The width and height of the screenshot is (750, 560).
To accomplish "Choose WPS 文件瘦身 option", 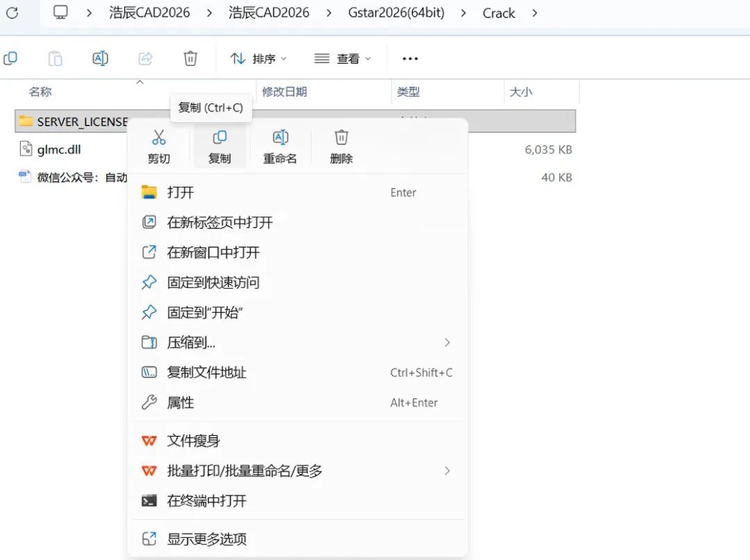I will (x=297, y=441).
